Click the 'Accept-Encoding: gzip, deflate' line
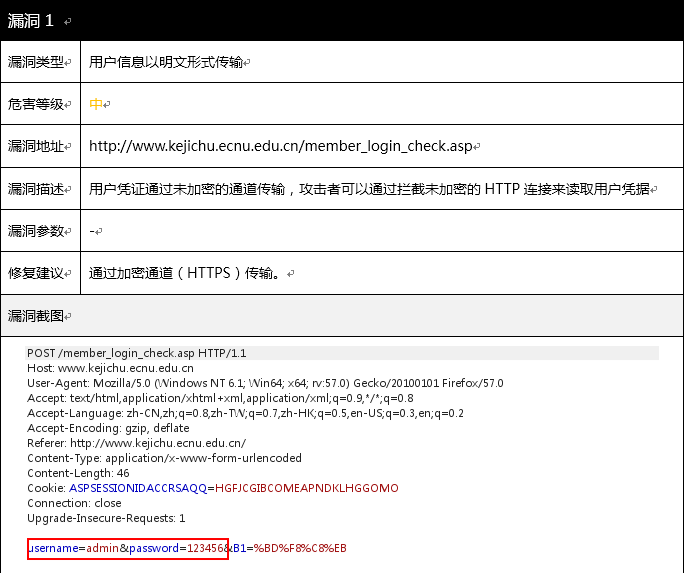The width and height of the screenshot is (684, 573). click(x=108, y=428)
